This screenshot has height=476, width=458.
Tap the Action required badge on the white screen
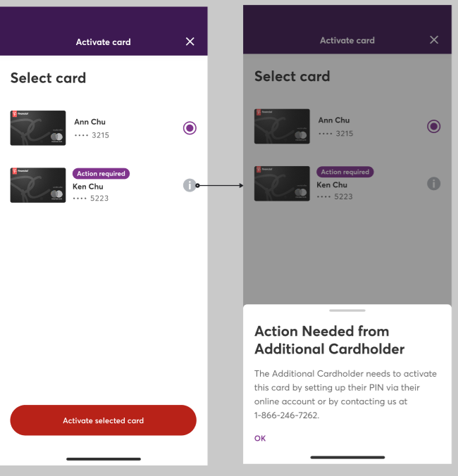(101, 174)
